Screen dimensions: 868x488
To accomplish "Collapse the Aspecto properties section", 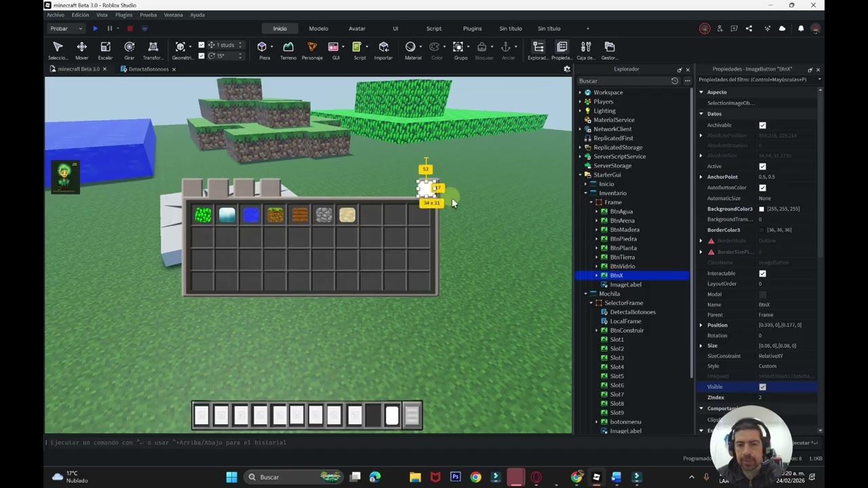I will coord(701,92).
